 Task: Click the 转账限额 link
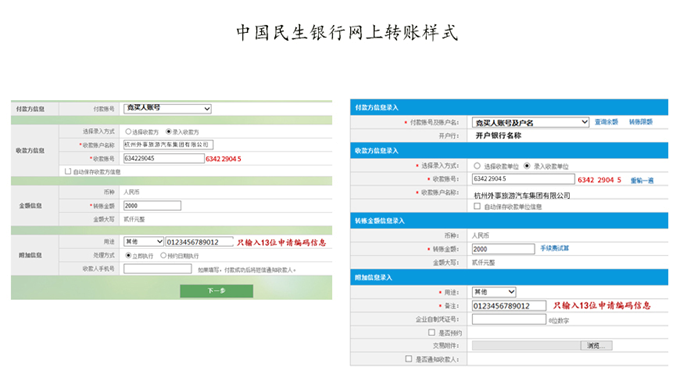click(641, 122)
